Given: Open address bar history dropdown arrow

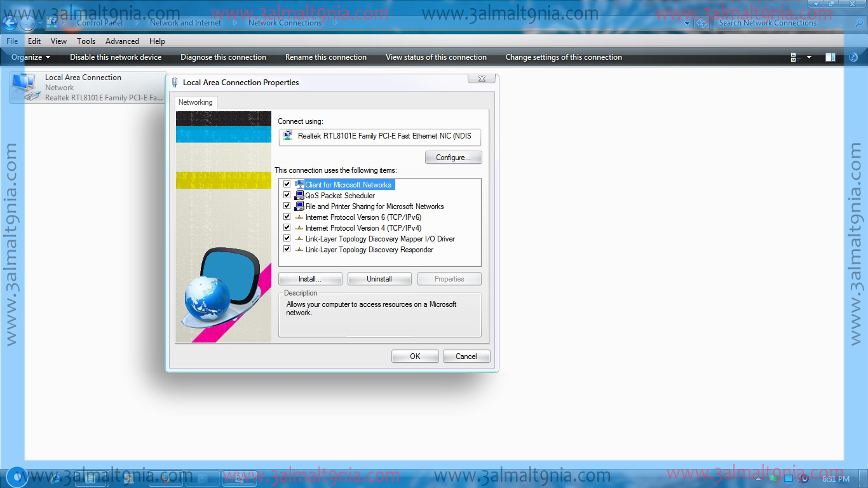Looking at the screenshot, I should click(687, 23).
